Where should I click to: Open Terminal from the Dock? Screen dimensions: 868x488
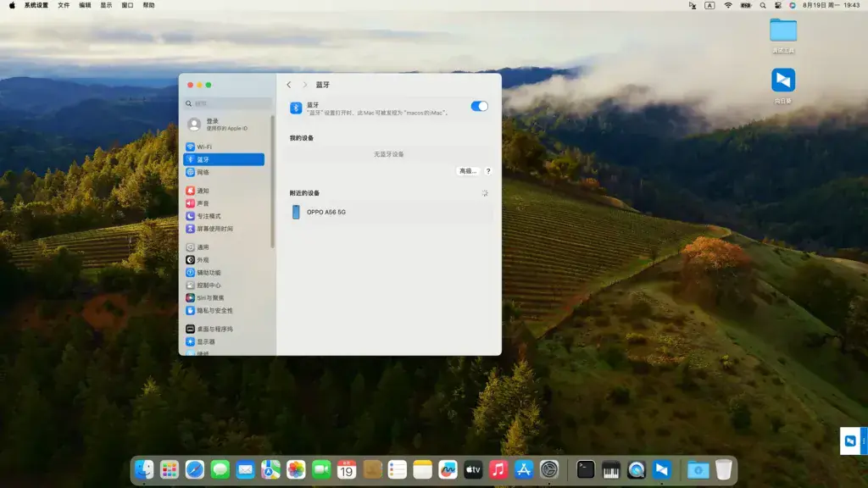point(585,469)
